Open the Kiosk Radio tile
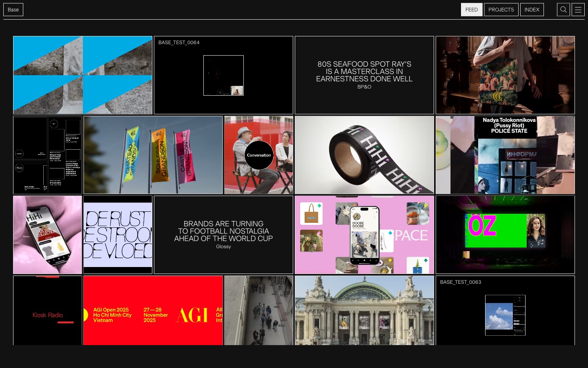This screenshot has width=588, height=368. 47,310
